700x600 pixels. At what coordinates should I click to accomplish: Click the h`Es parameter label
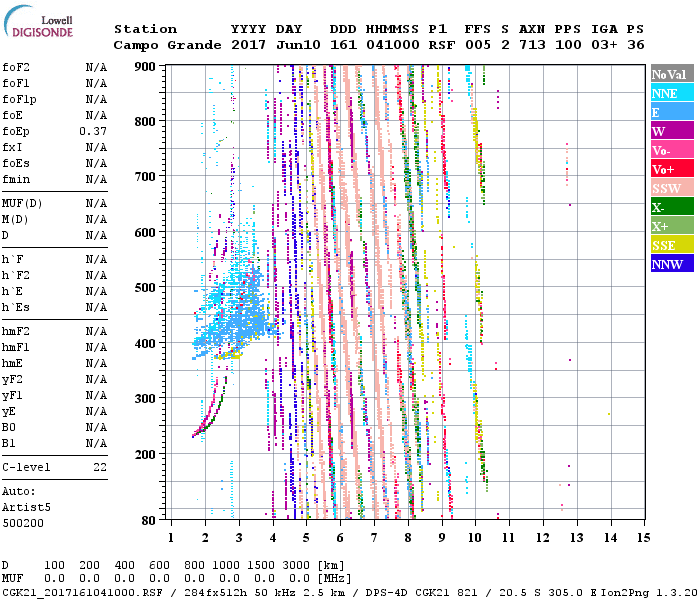pyautogui.click(x=16, y=308)
